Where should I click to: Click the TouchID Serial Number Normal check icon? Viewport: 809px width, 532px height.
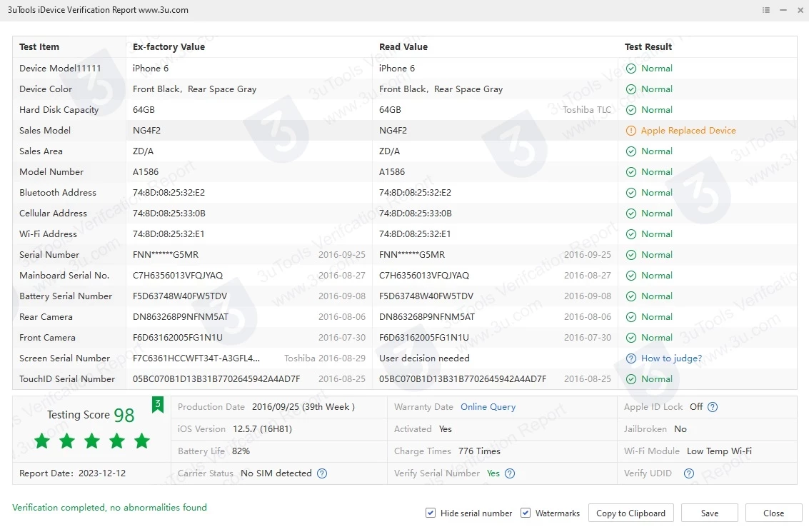630,379
